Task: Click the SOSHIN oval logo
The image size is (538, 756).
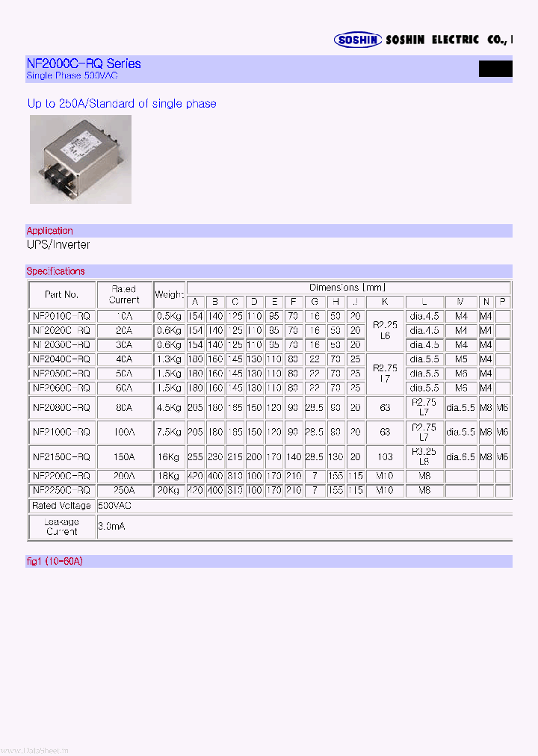Action: pyautogui.click(x=358, y=40)
